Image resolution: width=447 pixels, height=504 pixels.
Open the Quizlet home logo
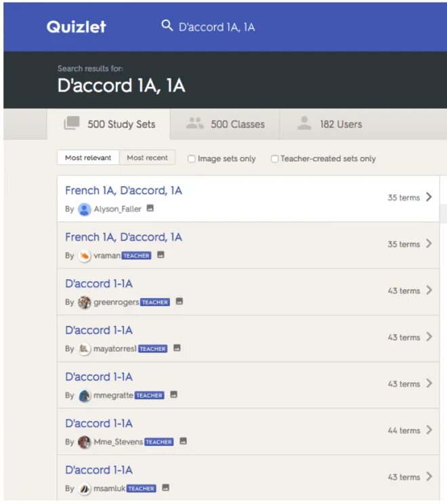tap(76, 26)
